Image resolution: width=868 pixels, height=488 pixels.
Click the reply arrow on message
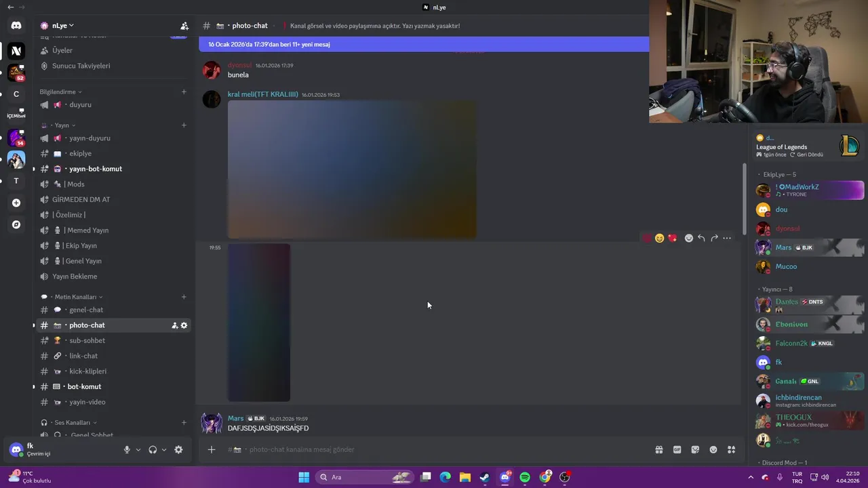[x=701, y=238]
